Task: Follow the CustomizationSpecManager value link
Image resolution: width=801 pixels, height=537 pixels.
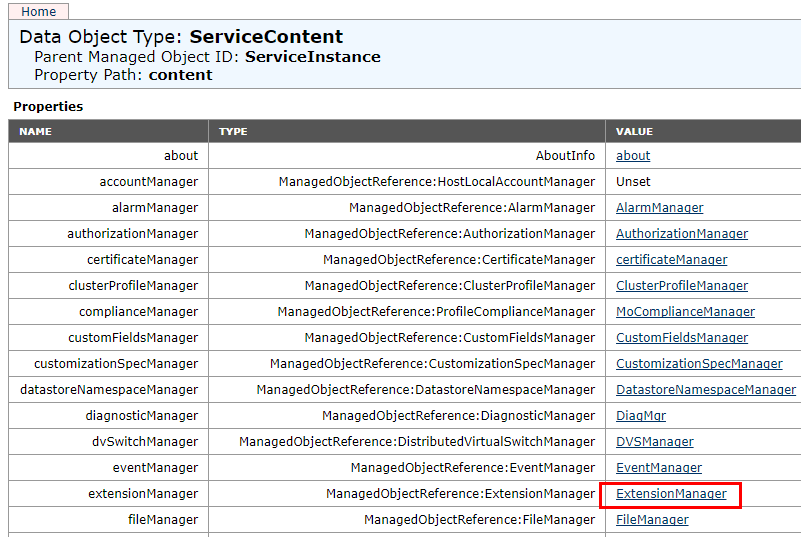Action: coord(699,364)
